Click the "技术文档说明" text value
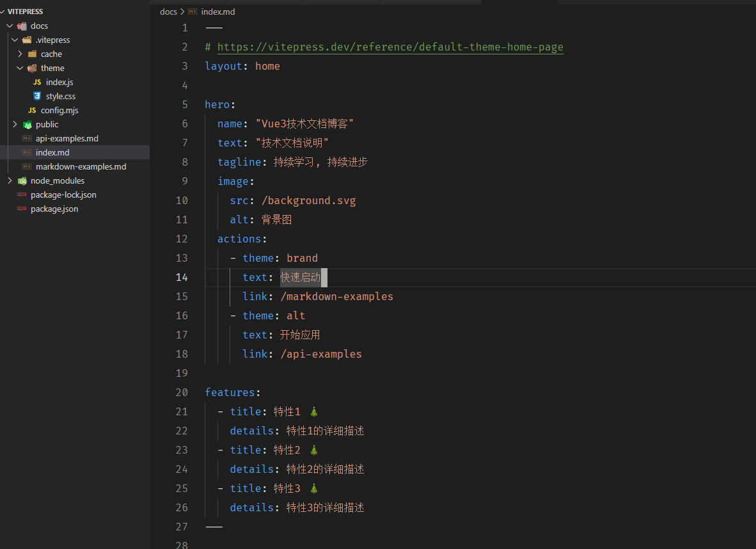The image size is (756, 549). click(x=292, y=143)
